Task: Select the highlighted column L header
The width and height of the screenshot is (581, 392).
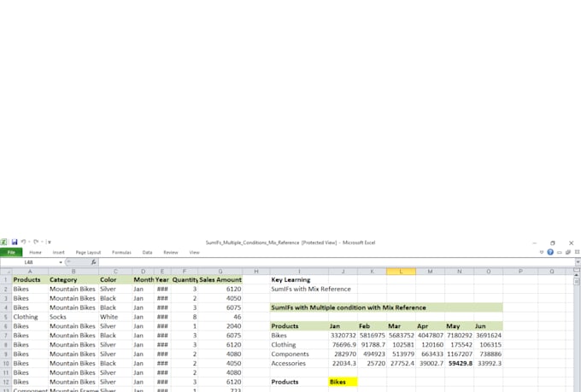Action: [x=401, y=272]
